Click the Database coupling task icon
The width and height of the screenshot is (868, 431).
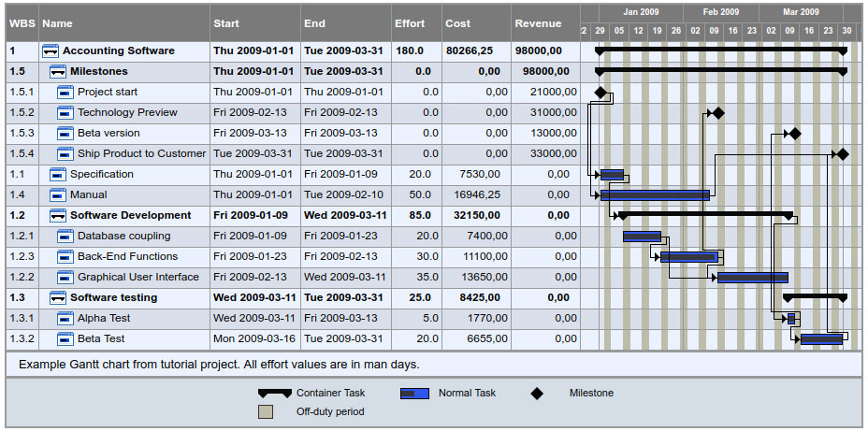[x=65, y=236]
